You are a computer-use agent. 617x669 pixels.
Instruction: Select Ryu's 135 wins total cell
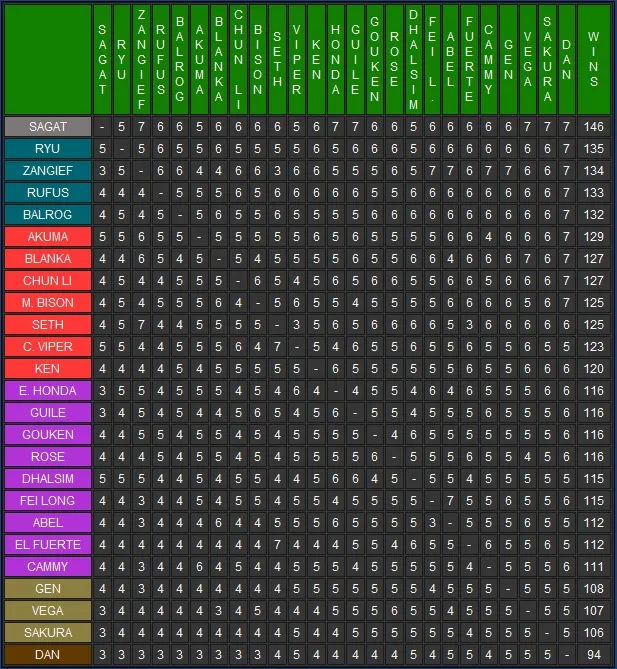(x=594, y=149)
